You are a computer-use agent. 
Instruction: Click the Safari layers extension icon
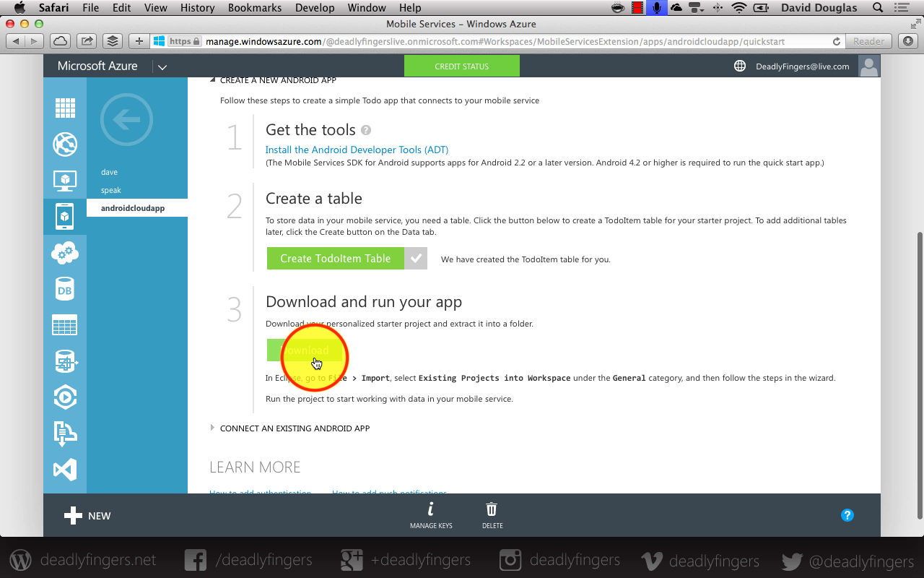pos(111,41)
